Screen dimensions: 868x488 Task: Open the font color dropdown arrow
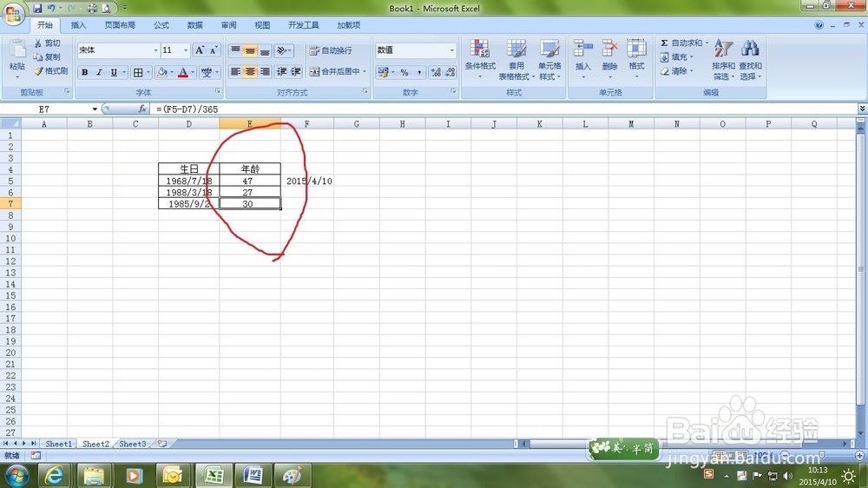[x=193, y=72]
